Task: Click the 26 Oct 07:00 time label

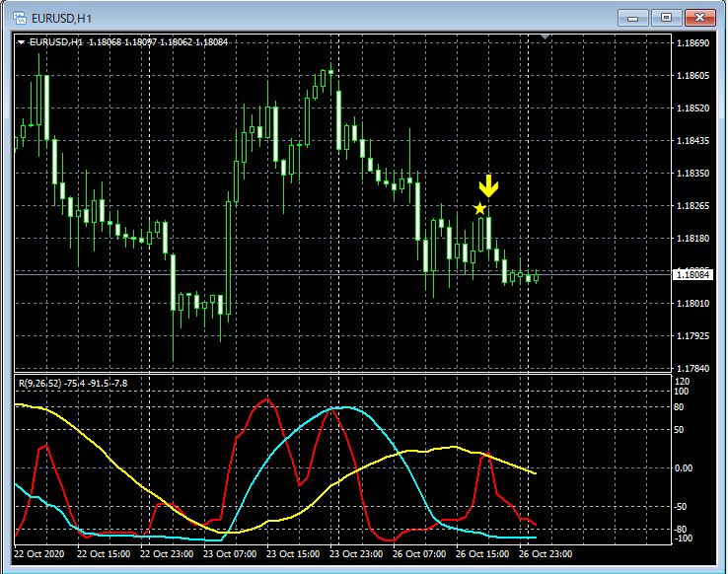Action: pos(419,554)
